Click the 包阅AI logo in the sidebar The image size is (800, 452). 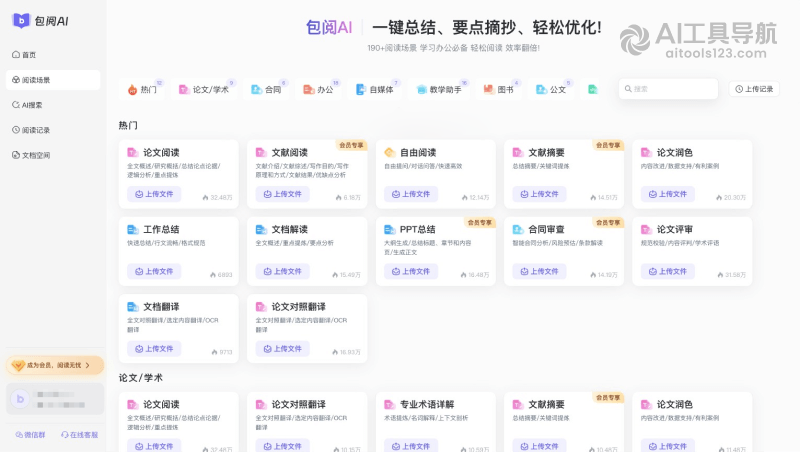click(40, 21)
